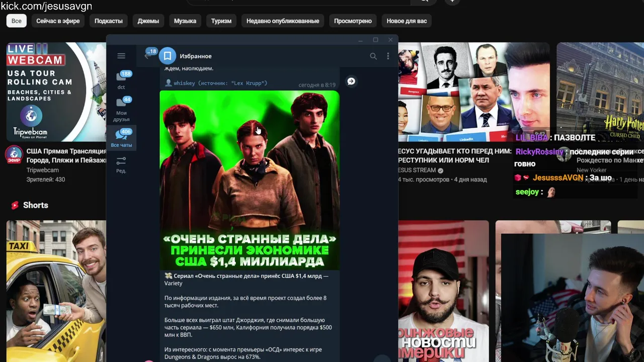Select the Музыка filter chip
644x362 pixels.
point(185,21)
